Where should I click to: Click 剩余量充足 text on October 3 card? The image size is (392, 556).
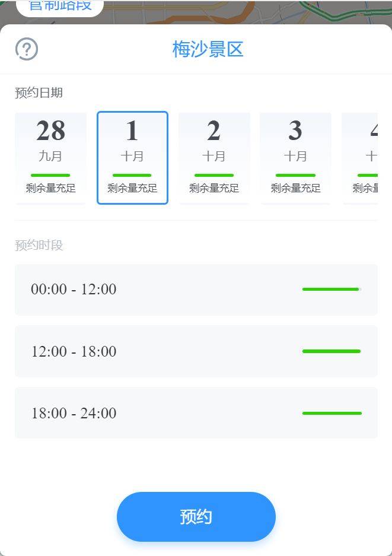pos(295,188)
